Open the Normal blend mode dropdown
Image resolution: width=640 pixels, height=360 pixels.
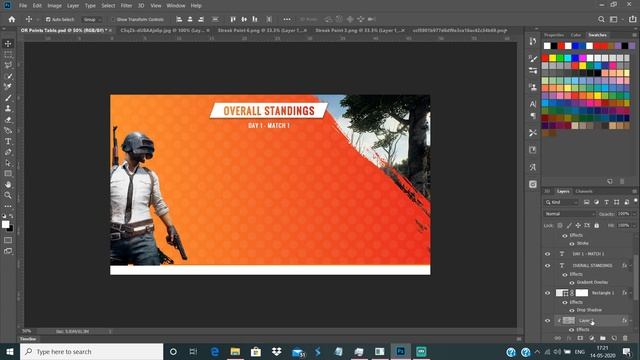pyautogui.click(x=569, y=214)
